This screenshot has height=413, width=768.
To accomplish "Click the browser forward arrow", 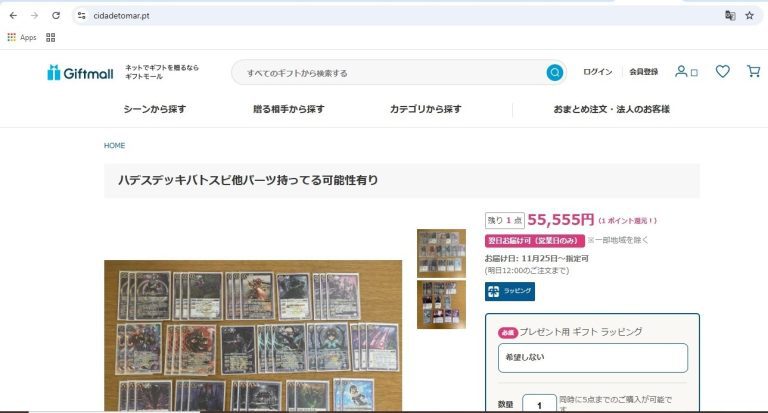I will click(34, 16).
